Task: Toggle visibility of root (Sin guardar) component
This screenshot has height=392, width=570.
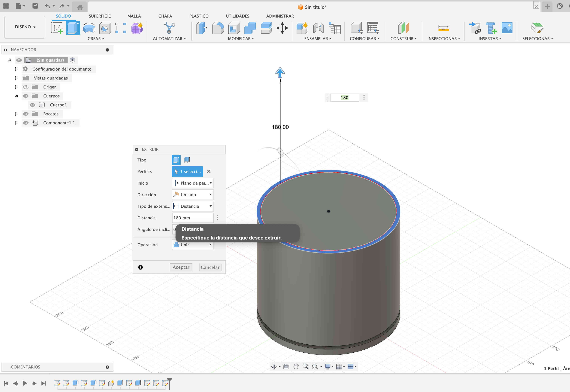Action: [x=19, y=60]
